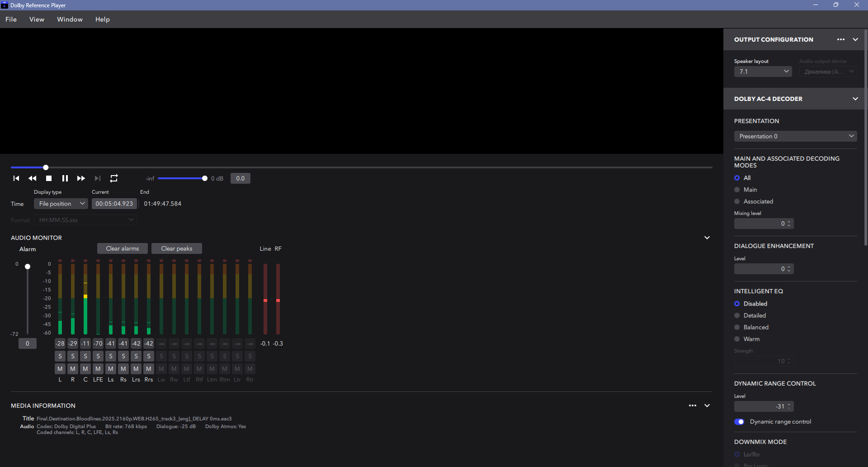This screenshot has width=868, height=467.
Task: Turn off the Dynamic range control switch
Action: coord(739,422)
